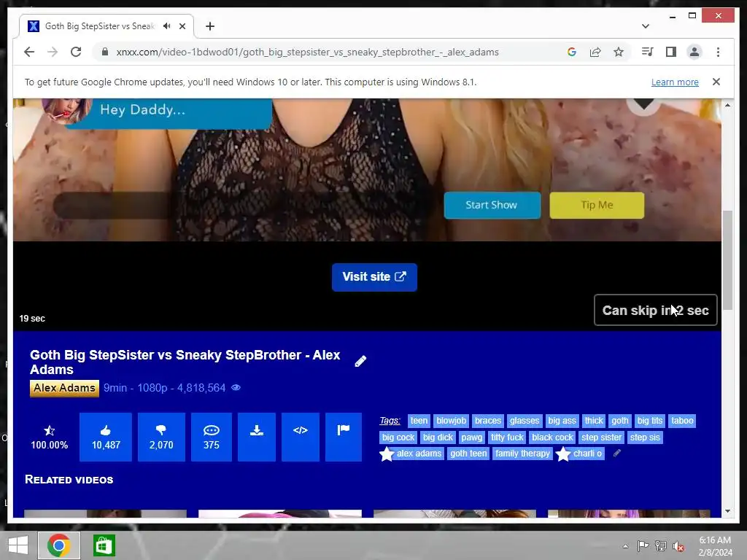This screenshot has width=747, height=560.
Task: Click the scrollbar up arrow
Action: 727,105
